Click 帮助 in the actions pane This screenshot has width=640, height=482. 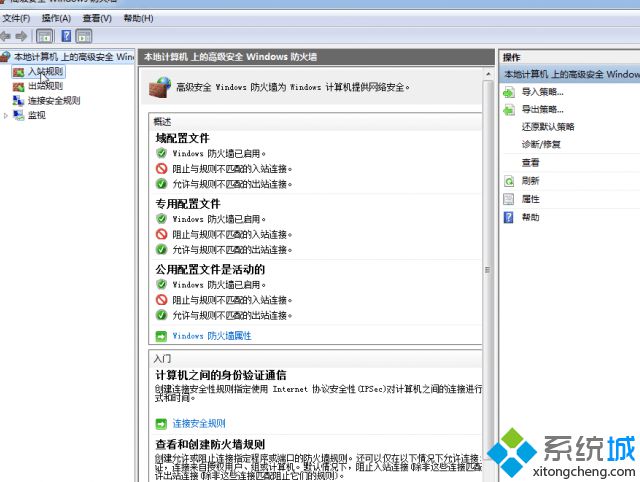530,217
